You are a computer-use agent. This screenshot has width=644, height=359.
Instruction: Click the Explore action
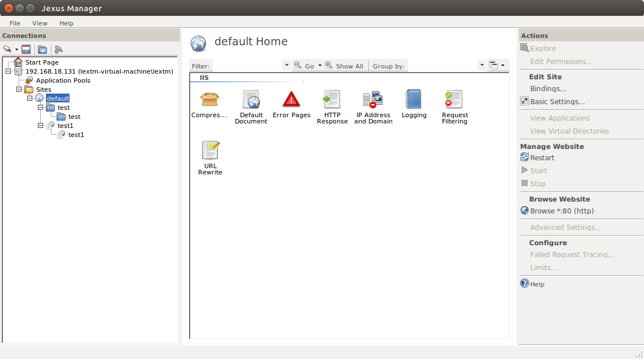543,49
